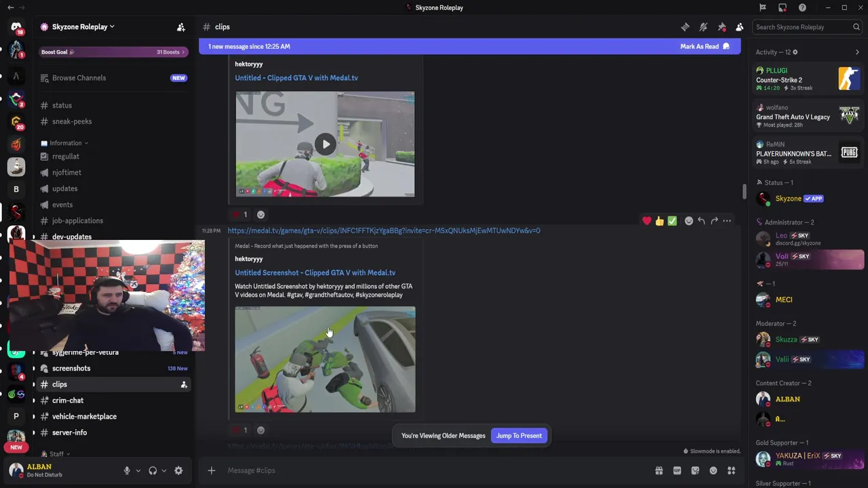The width and height of the screenshot is (868, 488).
Task: Play the first Medal.tv video clip
Action: 325,144
